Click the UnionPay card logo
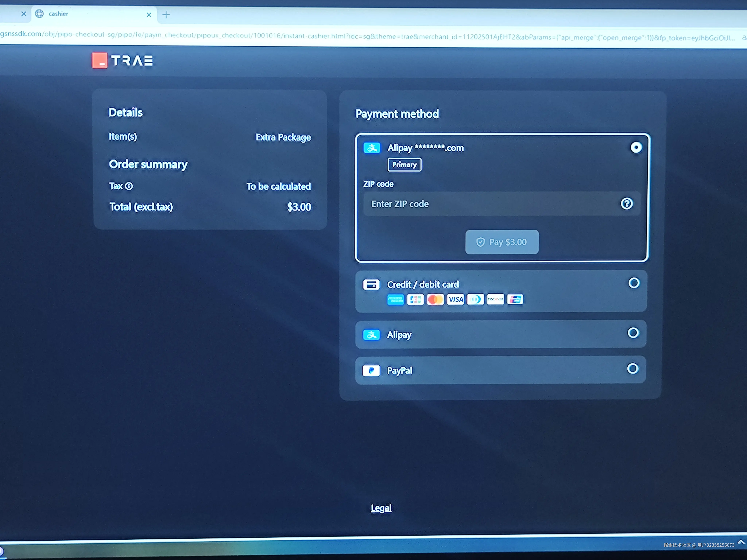Viewport: 747px width, 560px height. pos(515,299)
